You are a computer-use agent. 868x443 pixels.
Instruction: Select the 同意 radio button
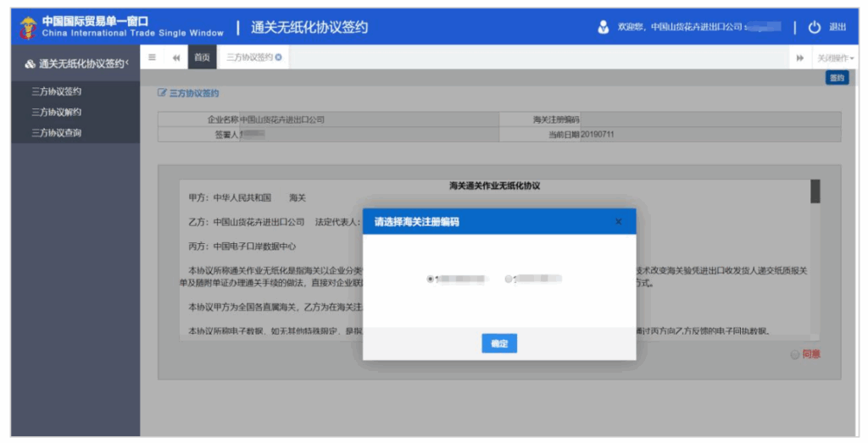pos(795,355)
